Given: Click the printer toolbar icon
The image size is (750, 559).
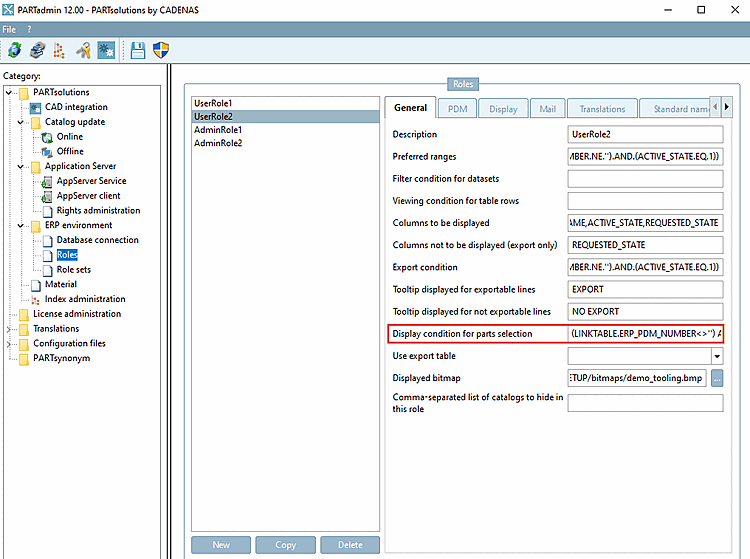Looking at the screenshot, I should (37, 50).
